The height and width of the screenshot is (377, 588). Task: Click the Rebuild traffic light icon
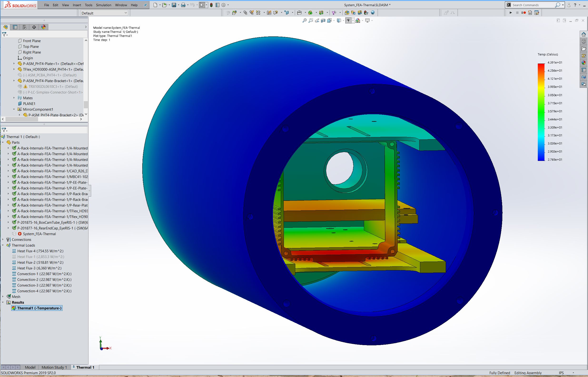point(211,5)
